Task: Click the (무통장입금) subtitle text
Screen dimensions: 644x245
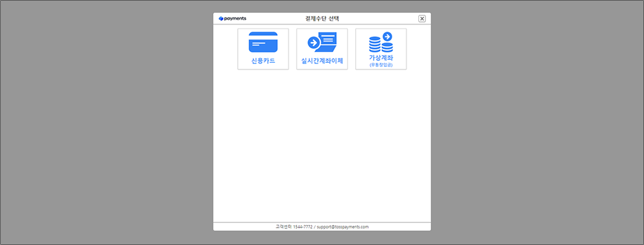Action: pos(381,65)
